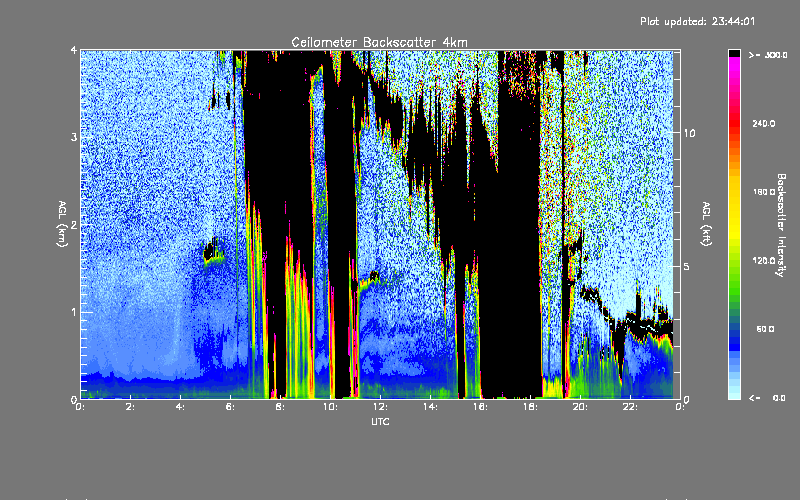
Task: Click the left 'AGL (km)' axis label
Action: click(x=62, y=224)
